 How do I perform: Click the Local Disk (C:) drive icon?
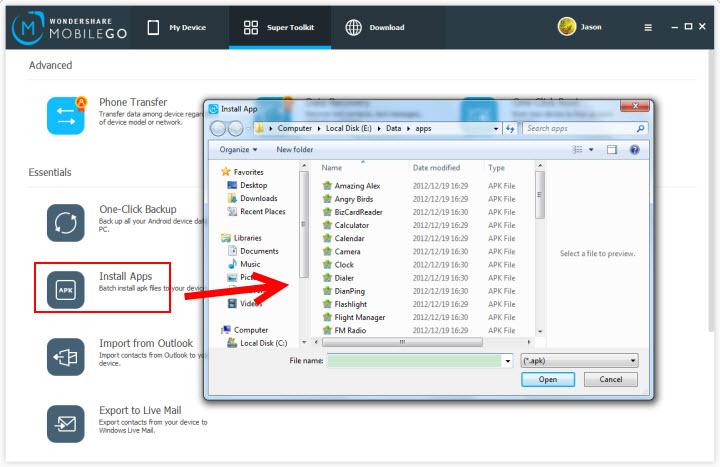(232, 343)
